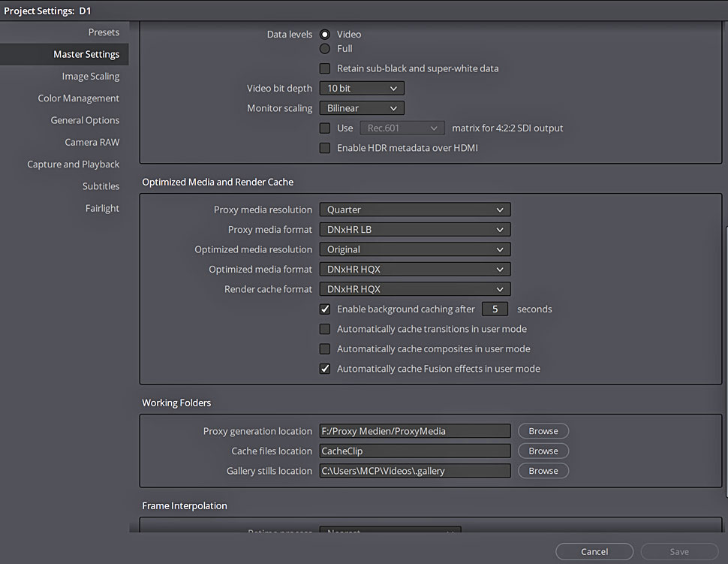Uncheck Enable background caching after checkbox

(x=324, y=309)
